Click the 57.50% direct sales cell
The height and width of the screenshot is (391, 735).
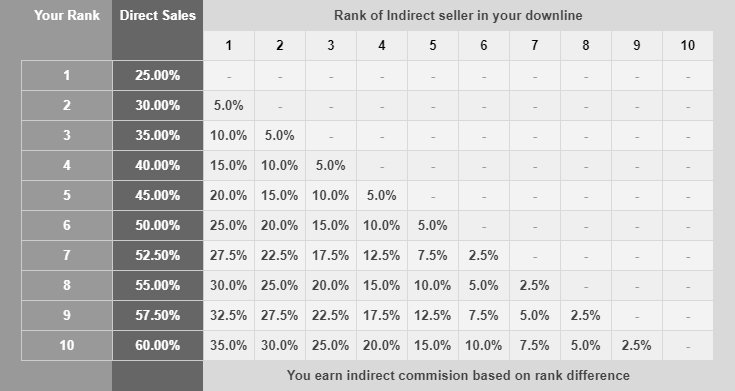[x=158, y=316]
